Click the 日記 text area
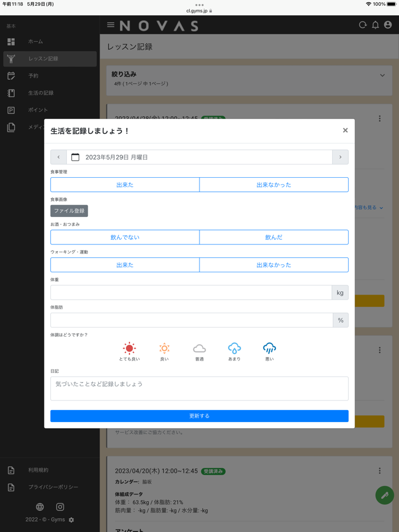The image size is (399, 532). click(199, 388)
